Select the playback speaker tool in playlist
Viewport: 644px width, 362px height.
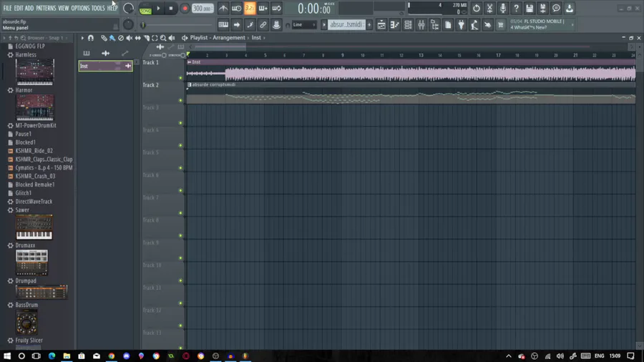click(x=172, y=38)
